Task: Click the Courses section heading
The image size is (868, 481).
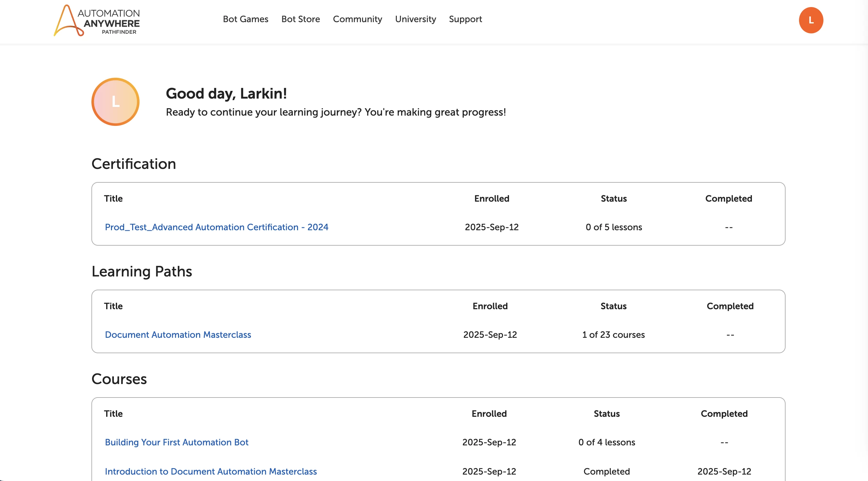Action: pyautogui.click(x=119, y=379)
